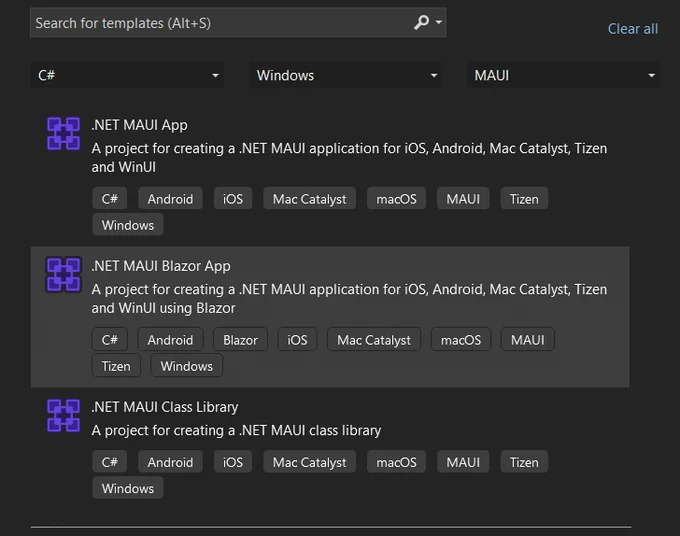The height and width of the screenshot is (536, 680).
Task: Click Android tag under .NET MAUI App
Action: [170, 199]
